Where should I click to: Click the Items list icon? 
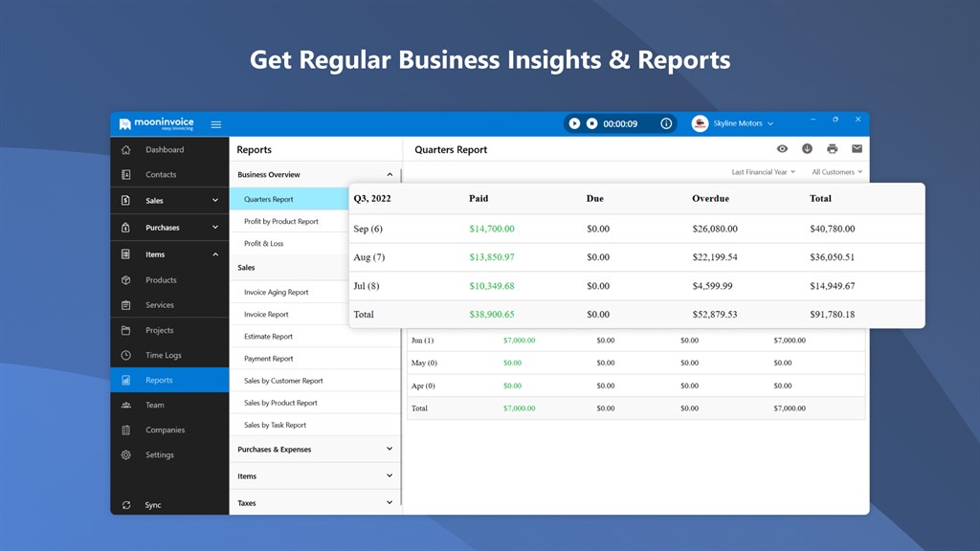[x=125, y=254]
